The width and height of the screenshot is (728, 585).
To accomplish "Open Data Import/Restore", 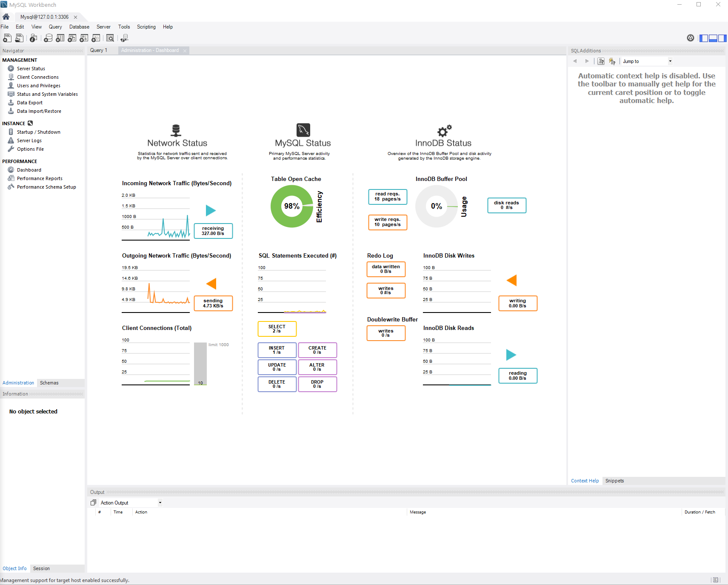I will (x=39, y=111).
